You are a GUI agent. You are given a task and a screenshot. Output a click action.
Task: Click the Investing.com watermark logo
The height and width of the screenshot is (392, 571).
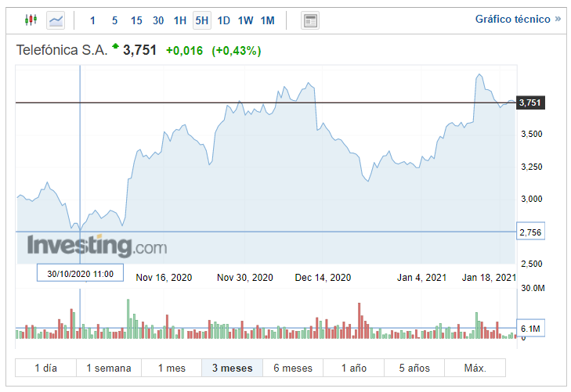point(98,246)
